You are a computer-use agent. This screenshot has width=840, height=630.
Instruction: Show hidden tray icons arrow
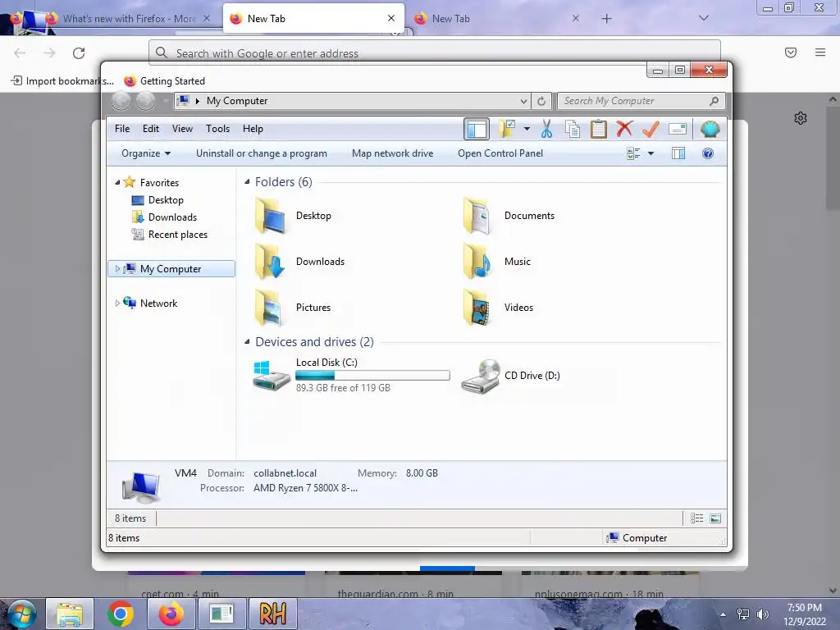point(724,614)
